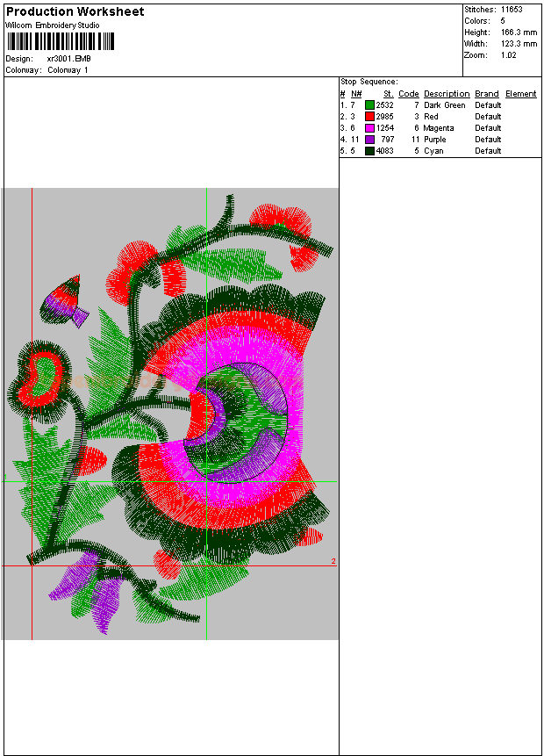
Task: Click the 'N#' column header
Action: click(356, 94)
